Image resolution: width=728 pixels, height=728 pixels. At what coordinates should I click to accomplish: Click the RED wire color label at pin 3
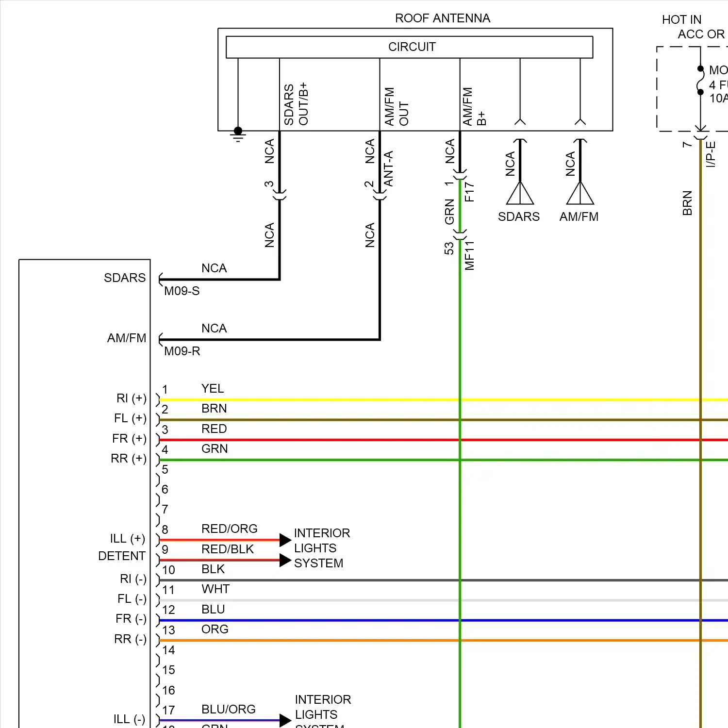click(x=214, y=429)
